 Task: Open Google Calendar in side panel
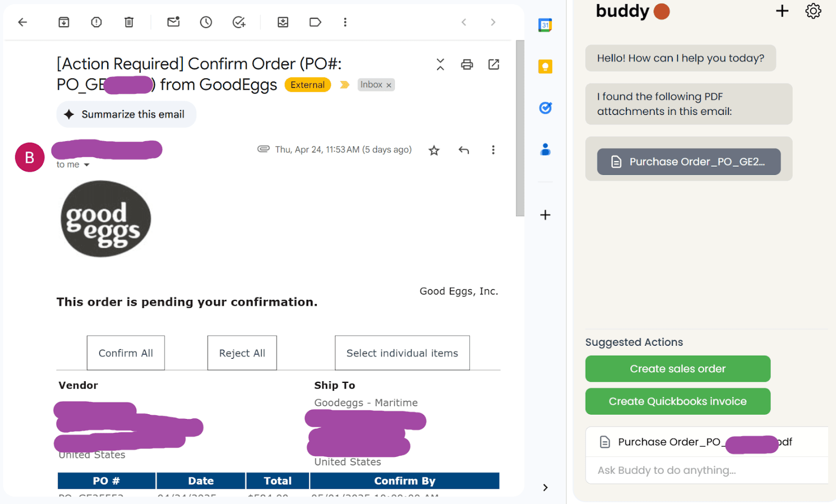545,25
